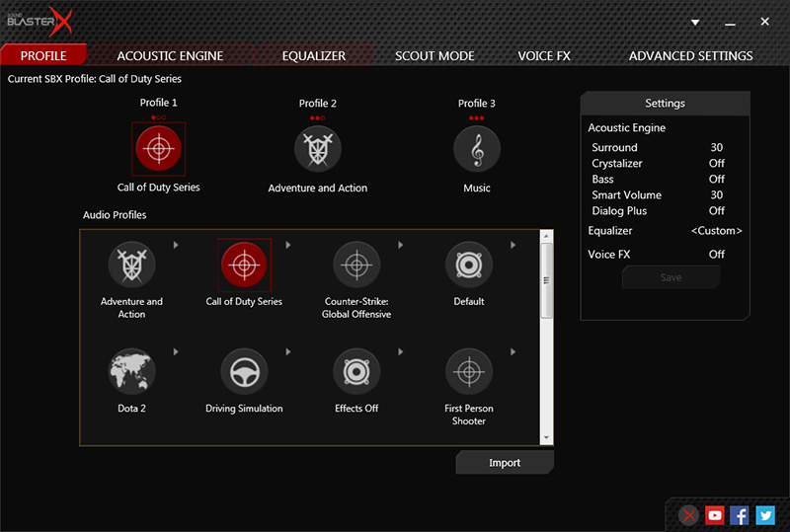Open the YouTube link icon
The image size is (790, 532).
pos(715,514)
